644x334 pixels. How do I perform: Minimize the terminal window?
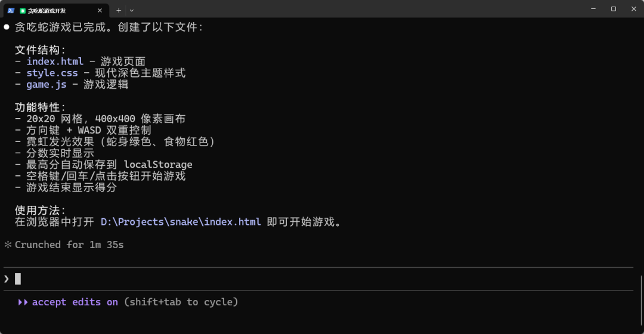click(593, 9)
